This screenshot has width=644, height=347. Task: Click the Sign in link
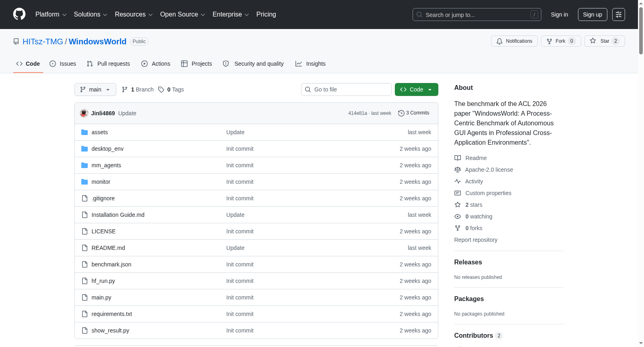click(559, 15)
